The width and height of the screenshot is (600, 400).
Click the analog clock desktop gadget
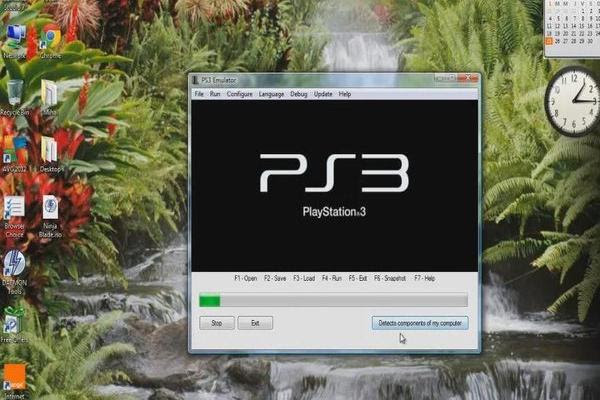(x=574, y=101)
